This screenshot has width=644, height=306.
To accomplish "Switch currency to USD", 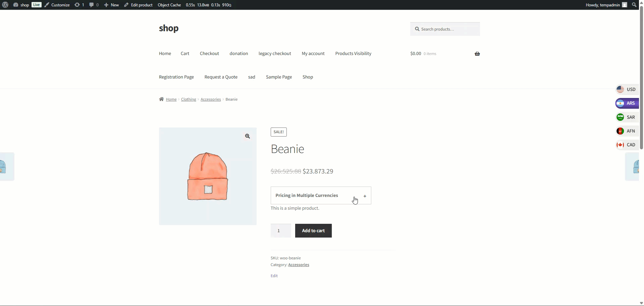I will pos(626,90).
